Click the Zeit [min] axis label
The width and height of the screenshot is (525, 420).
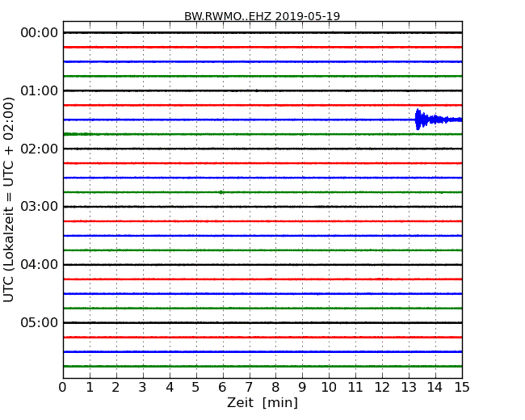[262, 402]
